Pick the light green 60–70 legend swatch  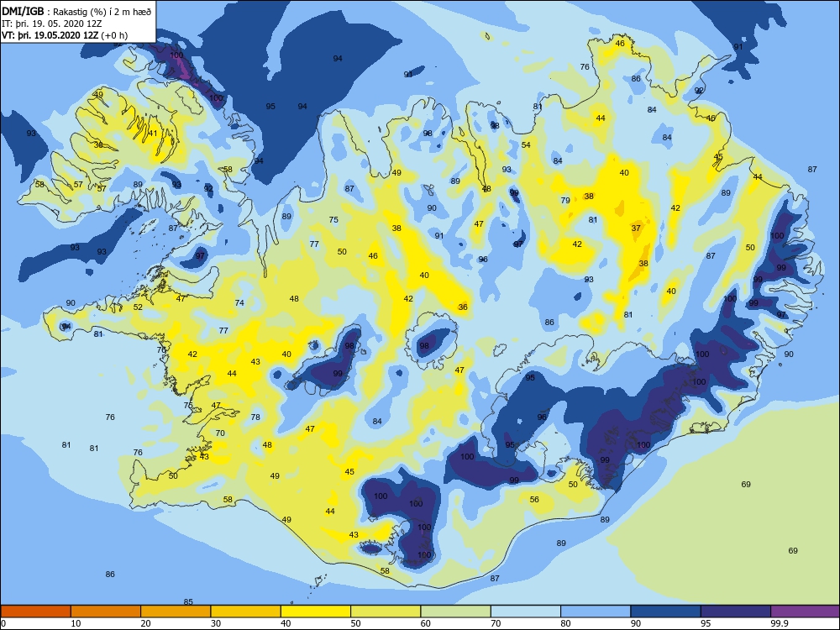[456, 612]
